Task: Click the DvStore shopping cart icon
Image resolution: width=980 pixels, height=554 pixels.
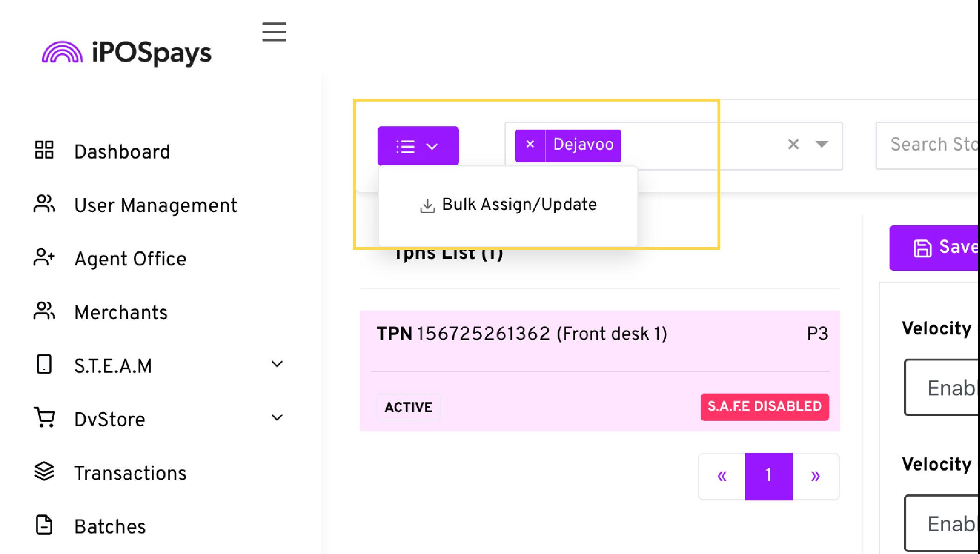Action: 44,418
